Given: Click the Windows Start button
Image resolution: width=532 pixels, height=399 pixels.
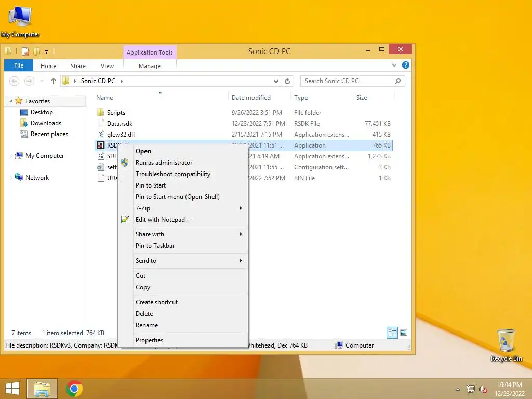Looking at the screenshot, I should coord(12,389).
